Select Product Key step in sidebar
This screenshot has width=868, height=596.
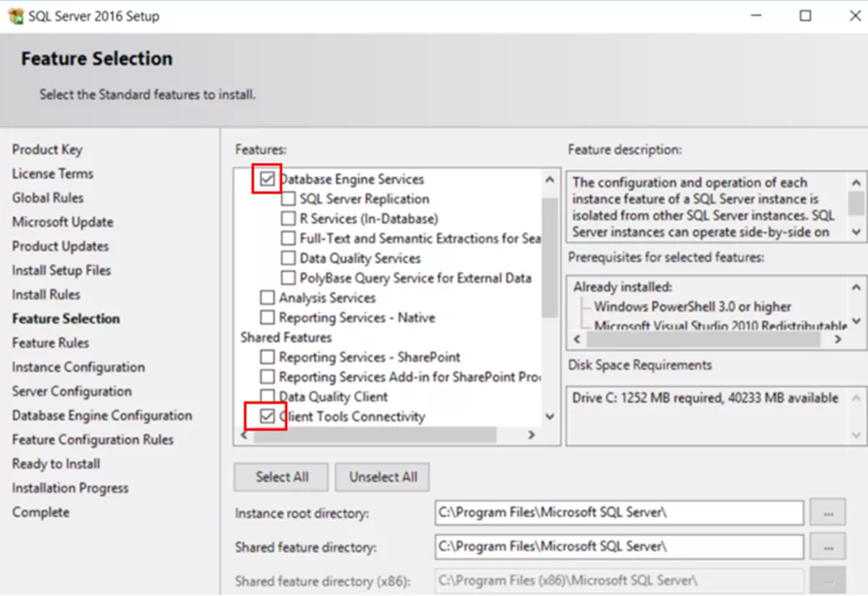[x=48, y=149]
